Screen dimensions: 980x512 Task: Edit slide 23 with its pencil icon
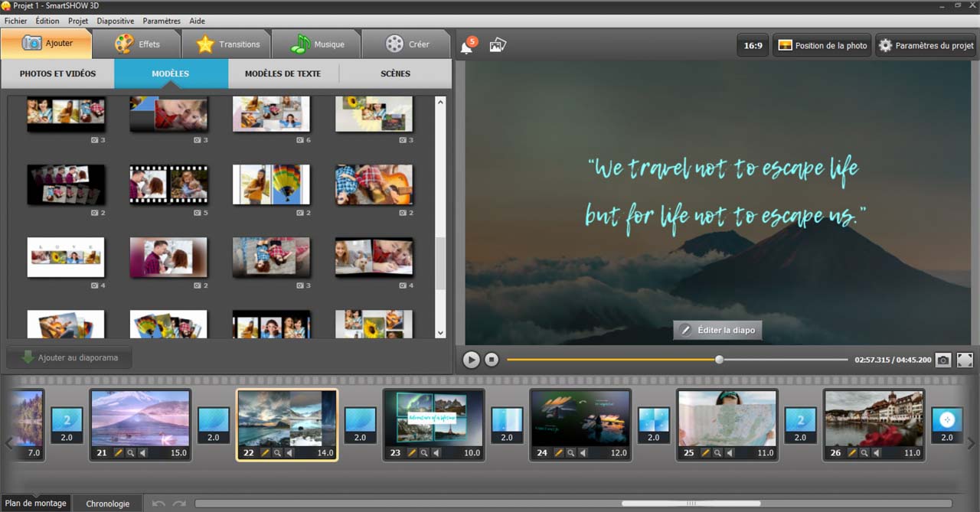point(412,453)
